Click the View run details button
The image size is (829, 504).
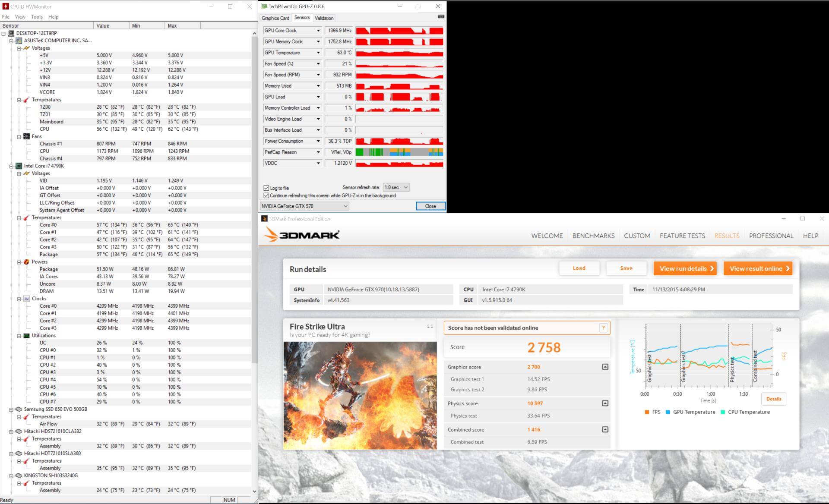(x=685, y=268)
